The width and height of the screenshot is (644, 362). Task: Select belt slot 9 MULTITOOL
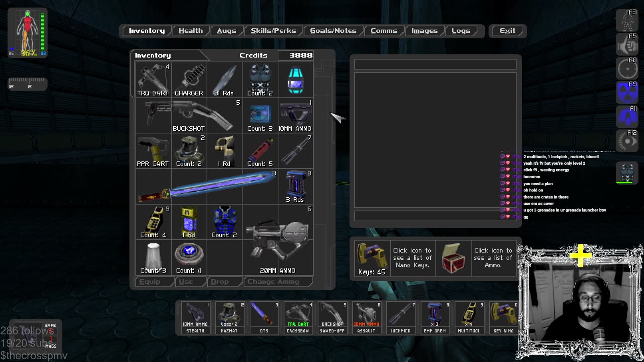click(469, 318)
